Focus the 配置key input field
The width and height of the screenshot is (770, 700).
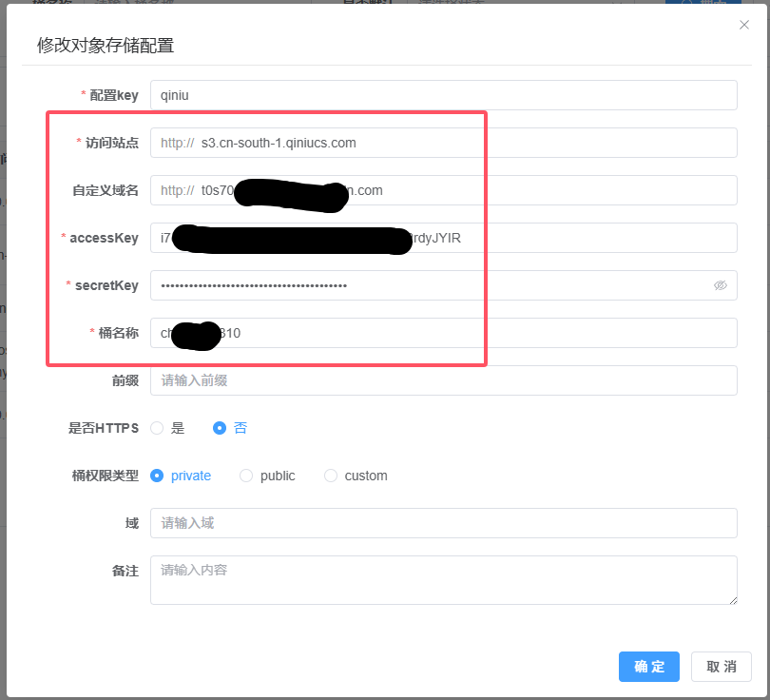[x=443, y=95]
